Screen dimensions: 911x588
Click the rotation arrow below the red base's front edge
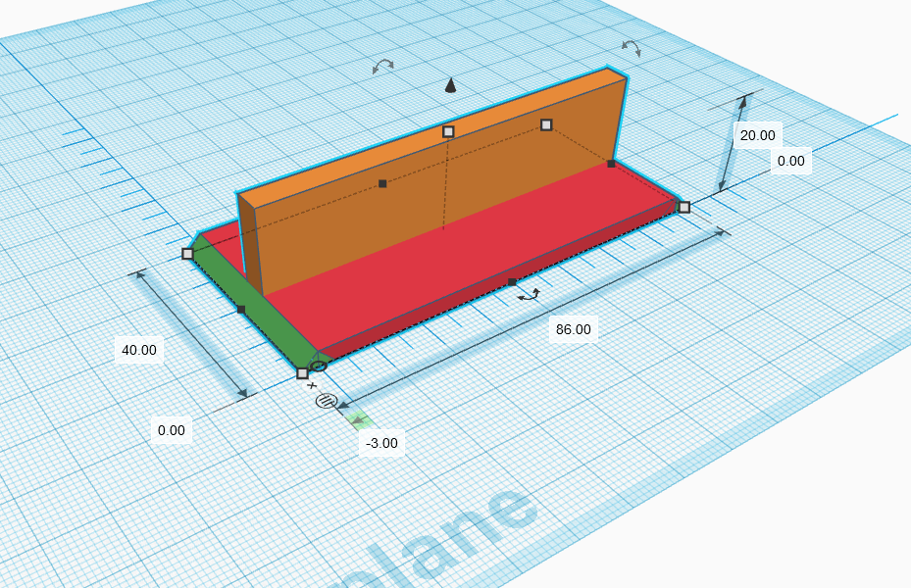[x=530, y=295]
